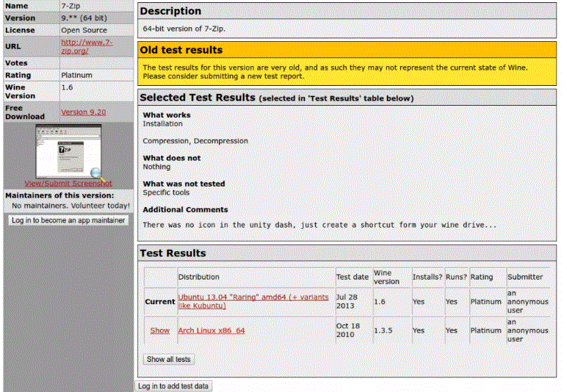Show the Arch Linux test result
This screenshot has height=392, width=567.
point(160,330)
